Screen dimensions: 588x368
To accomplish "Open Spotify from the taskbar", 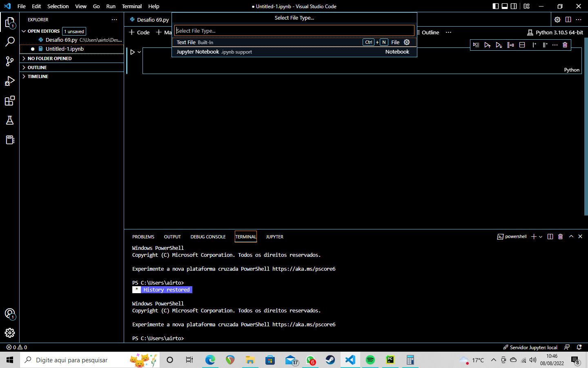I will 370,360.
